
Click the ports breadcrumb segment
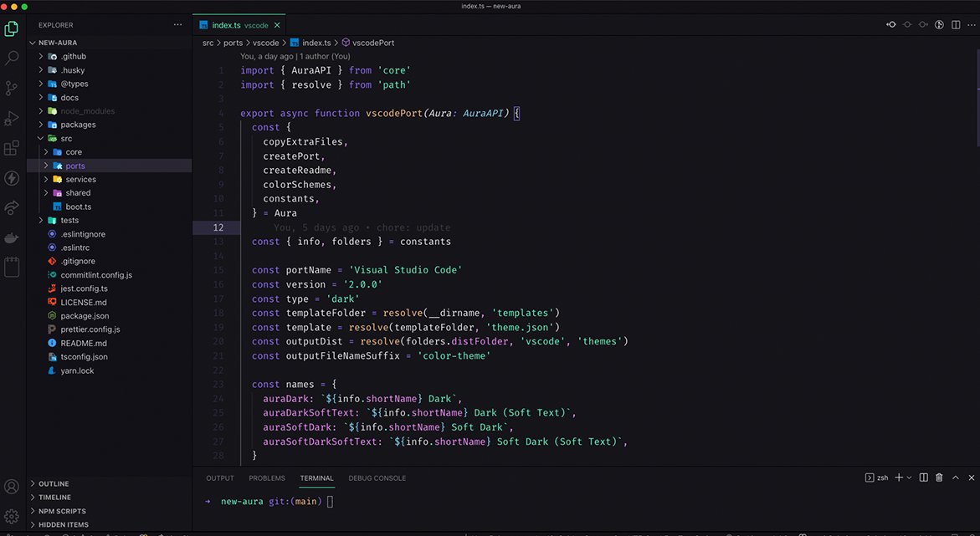coord(233,43)
